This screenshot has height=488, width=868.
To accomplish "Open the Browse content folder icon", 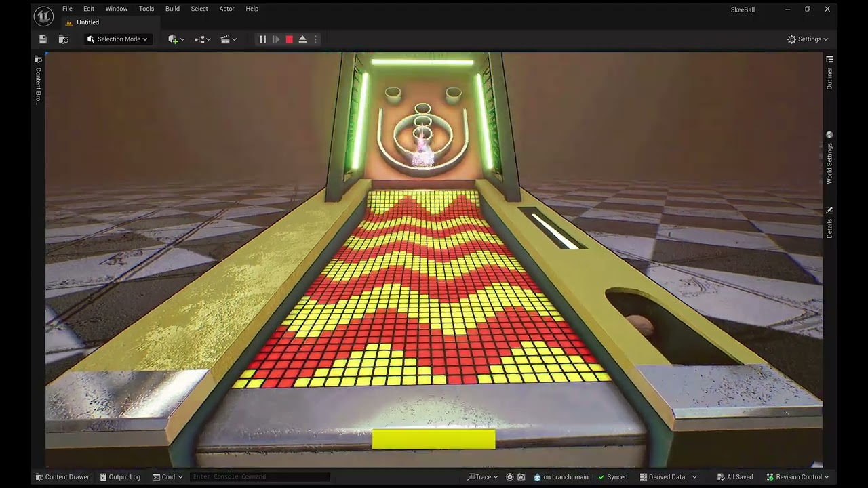I will point(64,39).
